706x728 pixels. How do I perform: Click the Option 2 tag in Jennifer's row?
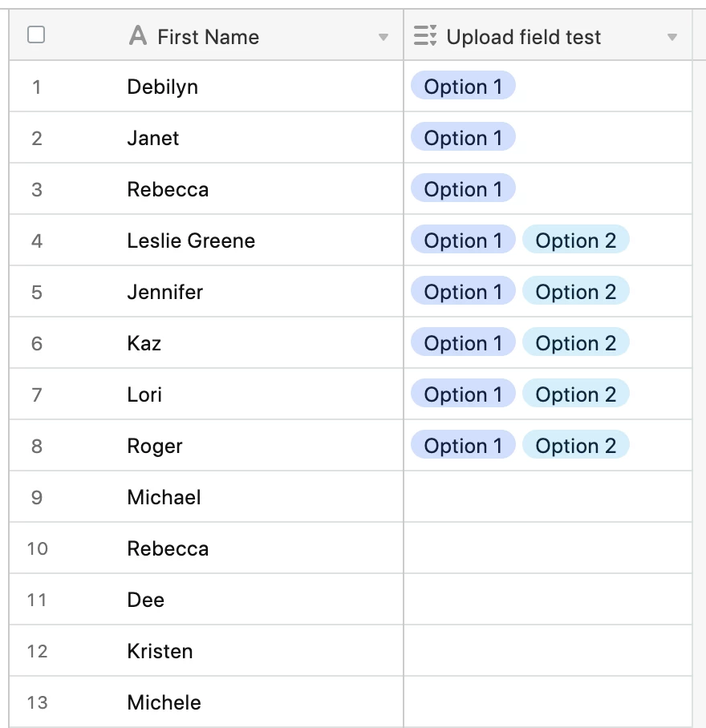tap(575, 292)
